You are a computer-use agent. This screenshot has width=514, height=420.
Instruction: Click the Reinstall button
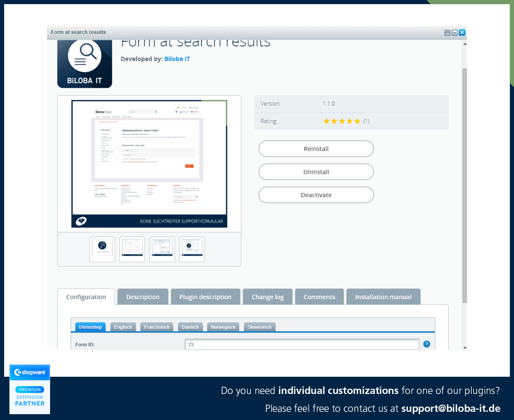pyautogui.click(x=316, y=149)
